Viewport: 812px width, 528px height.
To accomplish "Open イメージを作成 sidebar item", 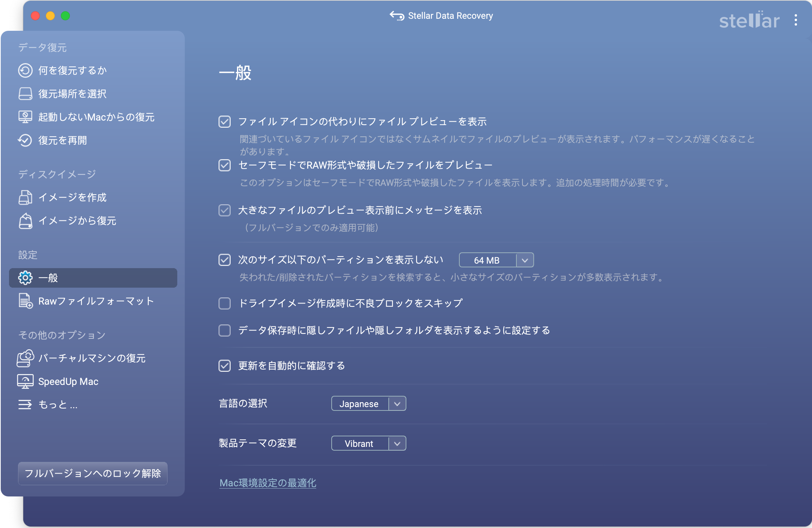I will (x=93, y=198).
